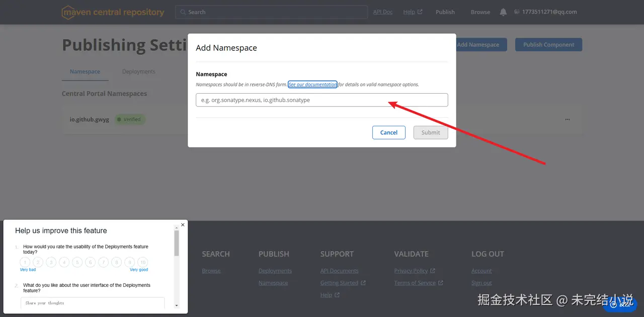
Task: Click the Submit button in dialog
Action: coord(431,132)
